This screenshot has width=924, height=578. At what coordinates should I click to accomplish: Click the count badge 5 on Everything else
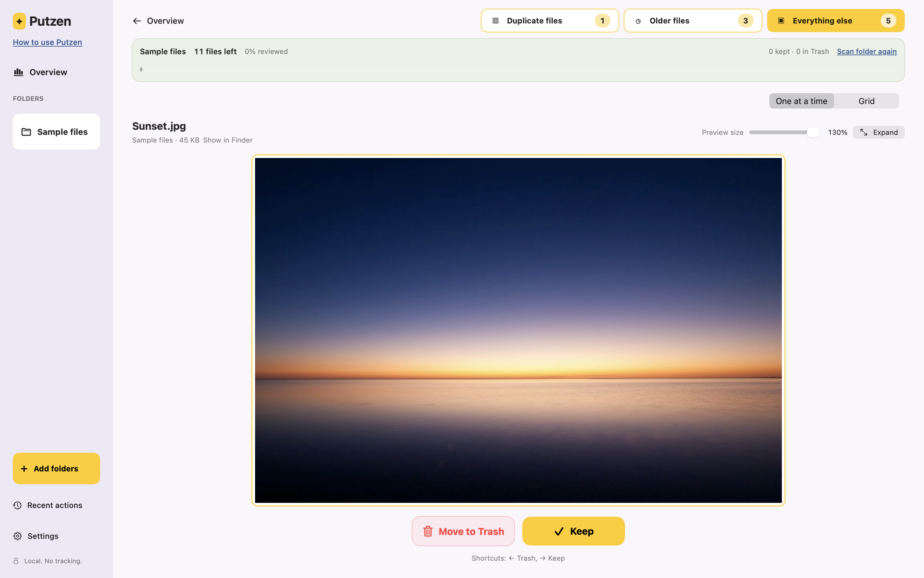click(888, 21)
